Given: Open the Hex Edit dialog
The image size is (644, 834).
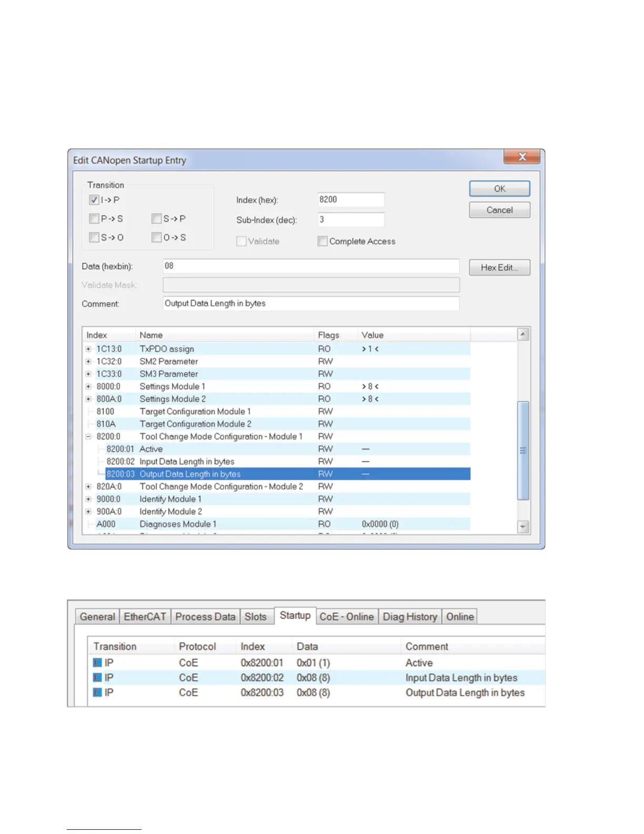Looking at the screenshot, I should 499,267.
